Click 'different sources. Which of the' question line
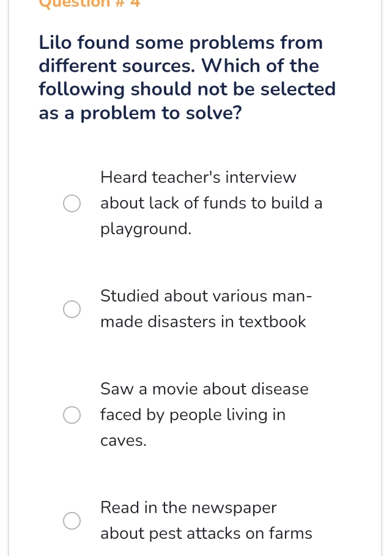This screenshot has height=556, width=392. tap(179, 66)
